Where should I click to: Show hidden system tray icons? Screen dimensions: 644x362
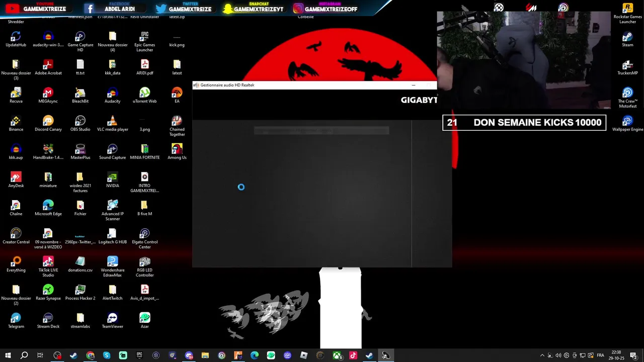542,355
